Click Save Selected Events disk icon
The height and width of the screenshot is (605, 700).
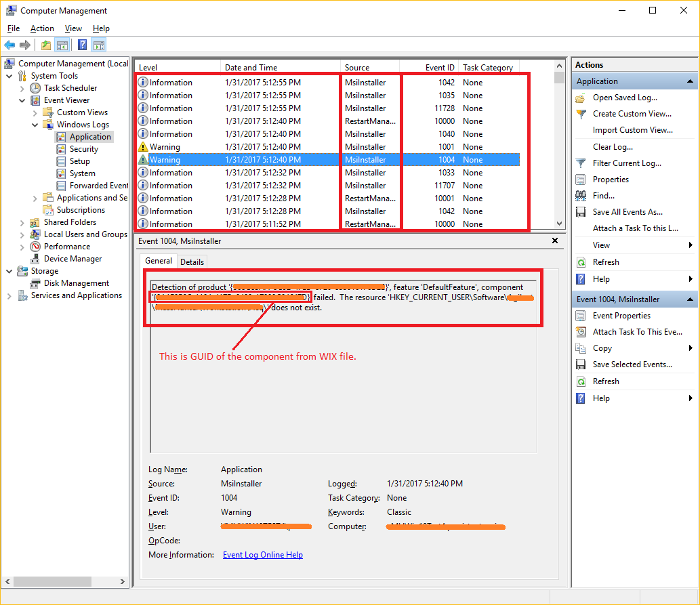tap(580, 364)
